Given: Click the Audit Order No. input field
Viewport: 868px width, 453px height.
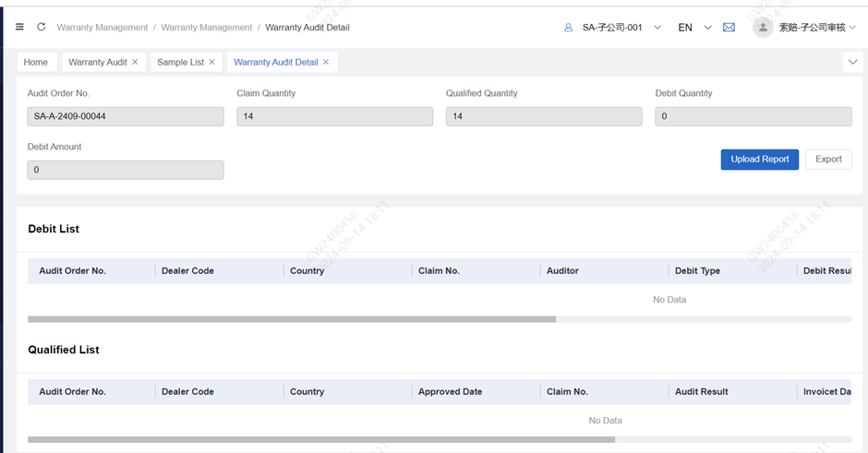Looking at the screenshot, I should click(x=126, y=116).
